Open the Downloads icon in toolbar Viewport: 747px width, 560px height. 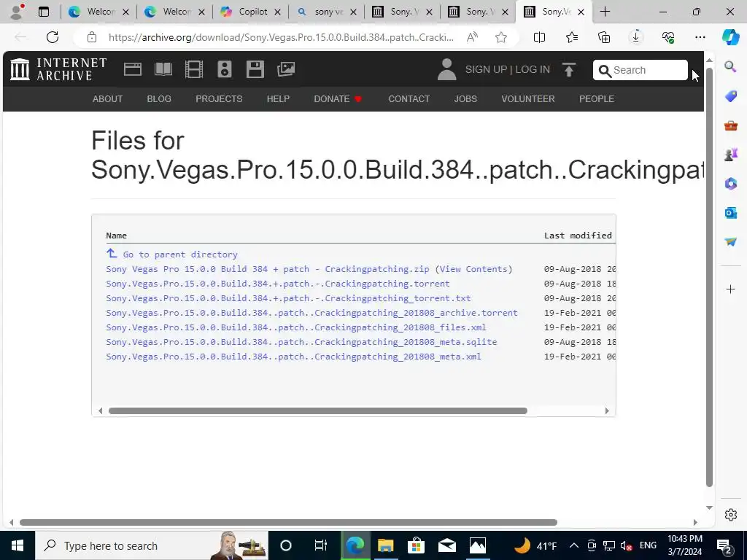636,37
